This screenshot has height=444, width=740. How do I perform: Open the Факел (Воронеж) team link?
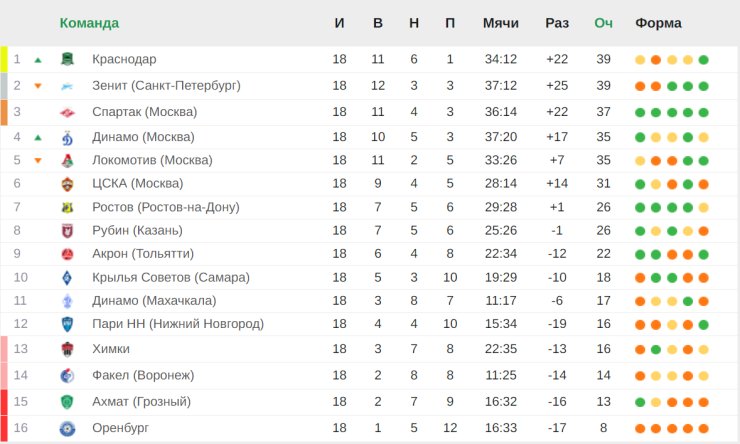click(143, 375)
